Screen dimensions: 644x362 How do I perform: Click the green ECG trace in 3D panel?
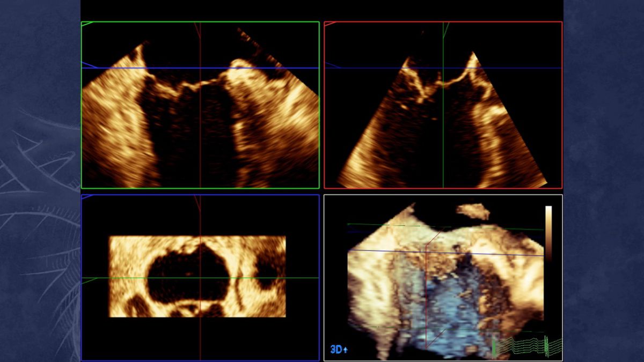(x=528, y=346)
